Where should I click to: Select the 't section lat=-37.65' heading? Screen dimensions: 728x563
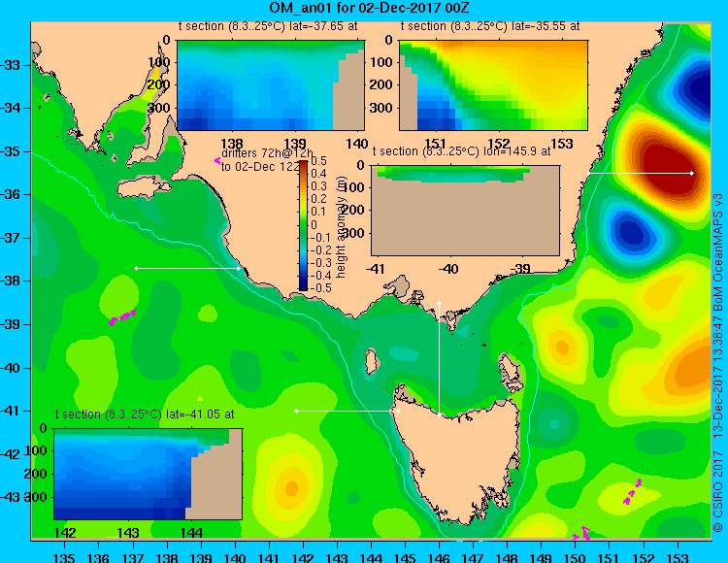pyautogui.click(x=268, y=26)
